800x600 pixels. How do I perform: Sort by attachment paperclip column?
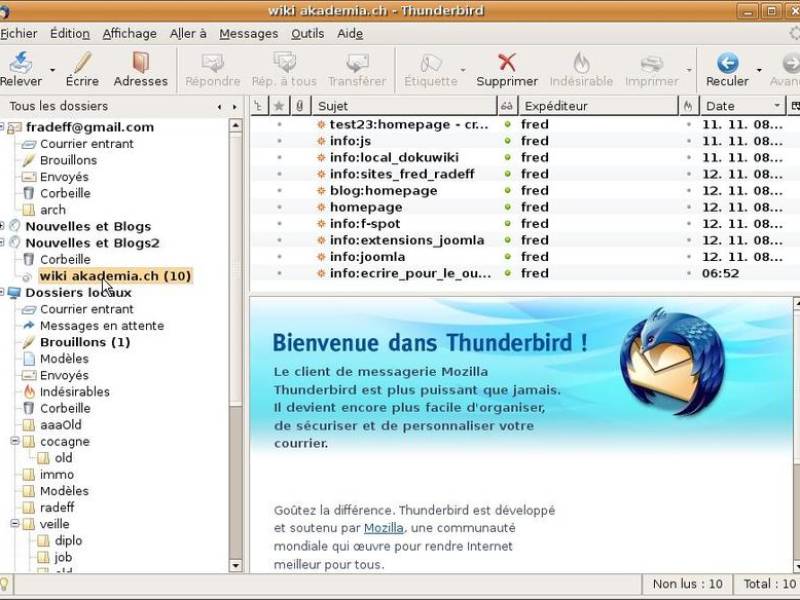(300, 106)
